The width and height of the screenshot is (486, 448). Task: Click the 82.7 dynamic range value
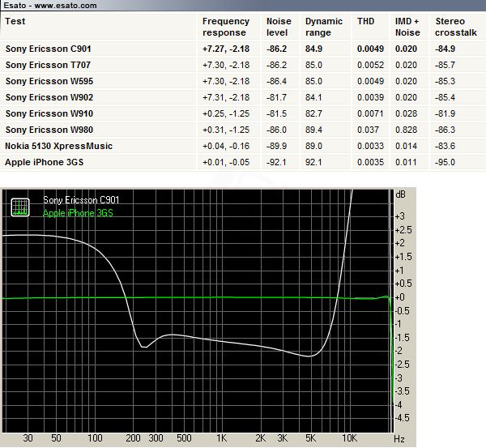313,113
